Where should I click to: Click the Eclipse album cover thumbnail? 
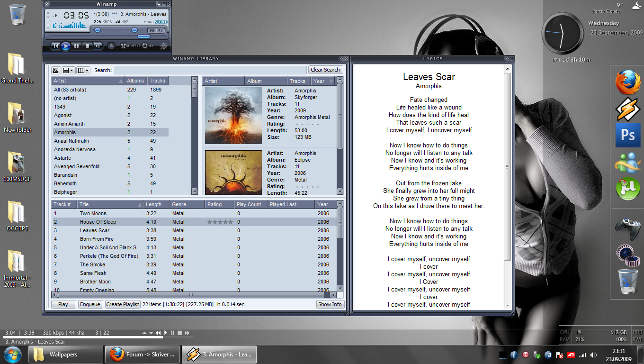233,173
